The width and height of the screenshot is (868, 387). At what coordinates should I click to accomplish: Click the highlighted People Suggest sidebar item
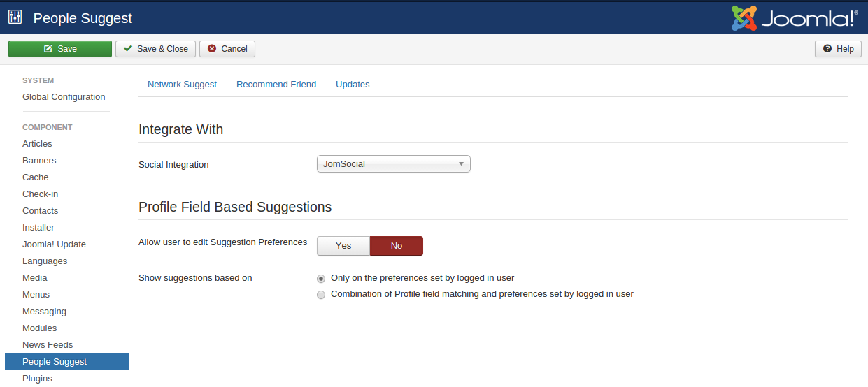tap(55, 362)
